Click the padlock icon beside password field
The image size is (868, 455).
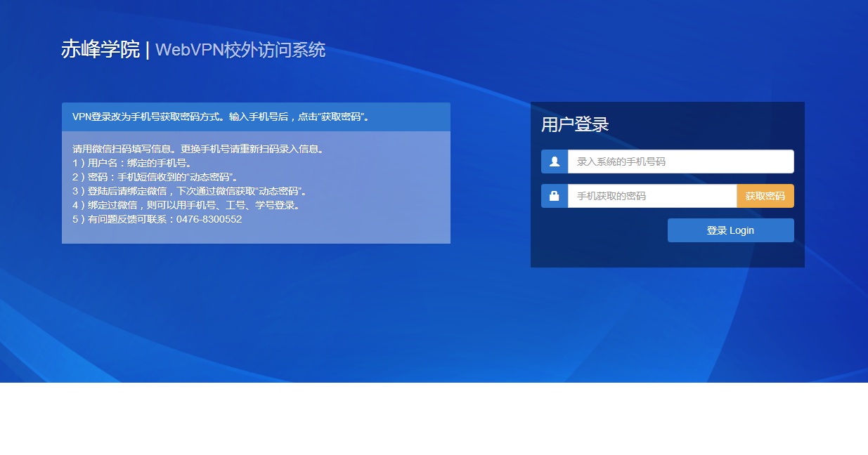click(555, 196)
